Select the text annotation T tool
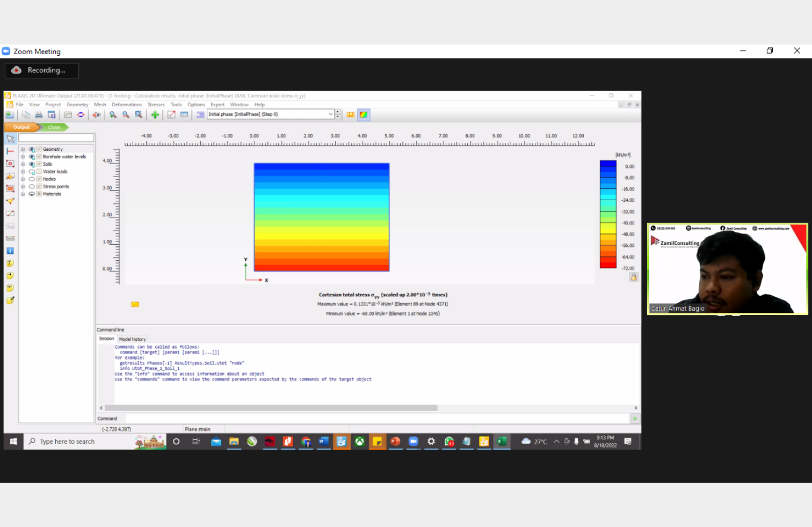 click(x=10, y=263)
